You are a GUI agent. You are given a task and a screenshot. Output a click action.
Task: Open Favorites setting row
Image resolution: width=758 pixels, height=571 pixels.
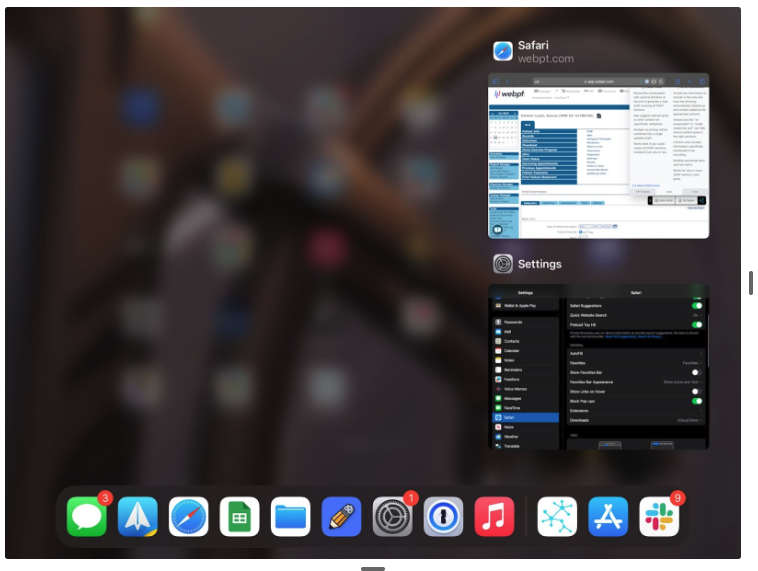(636, 363)
